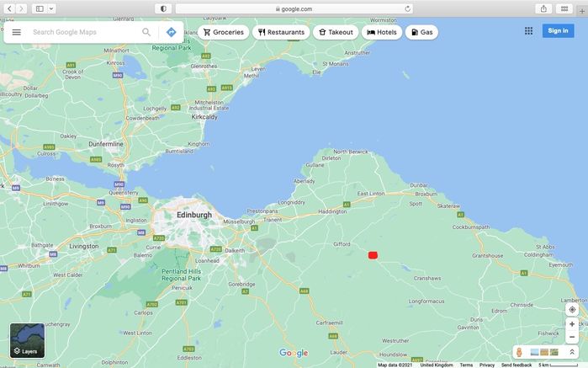Viewport: 588px width, 368px height.
Task: Click the Kirkcaldy town label
Action: 204,117
